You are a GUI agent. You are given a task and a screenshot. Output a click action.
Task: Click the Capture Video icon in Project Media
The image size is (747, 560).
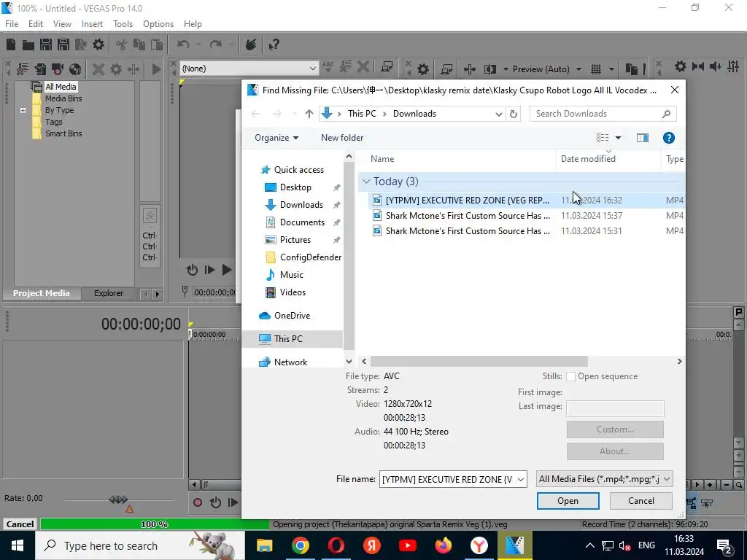click(58, 69)
